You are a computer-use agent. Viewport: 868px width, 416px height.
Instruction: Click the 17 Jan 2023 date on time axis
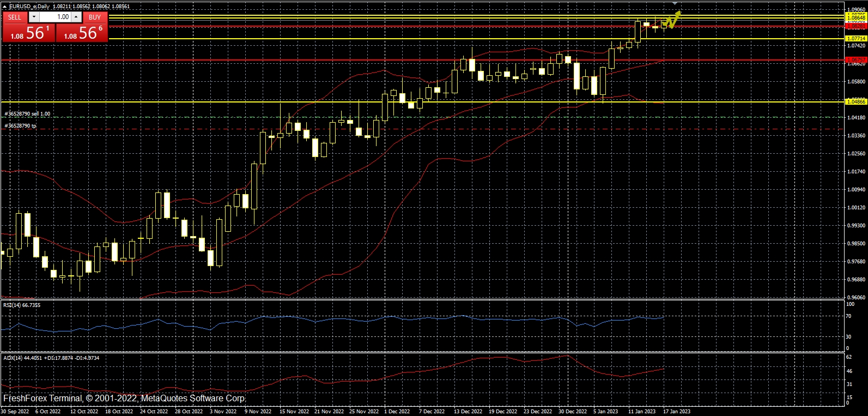[x=676, y=412]
